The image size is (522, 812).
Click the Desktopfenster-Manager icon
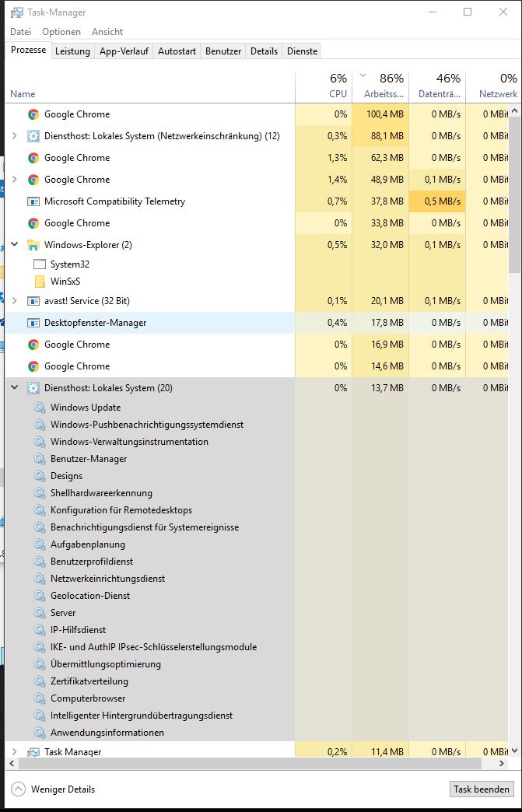pyautogui.click(x=33, y=323)
